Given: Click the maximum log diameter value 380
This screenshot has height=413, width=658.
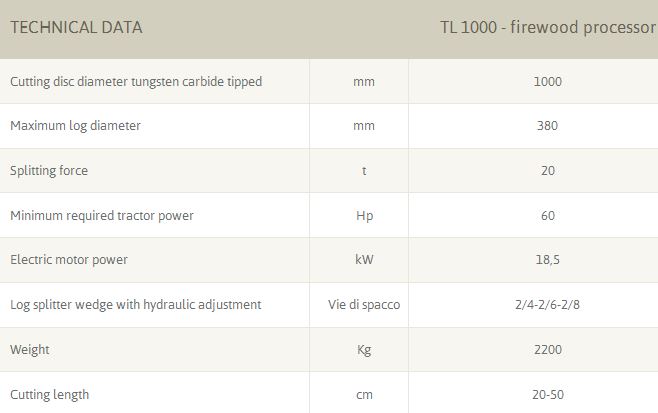Looking at the screenshot, I should [547, 126].
